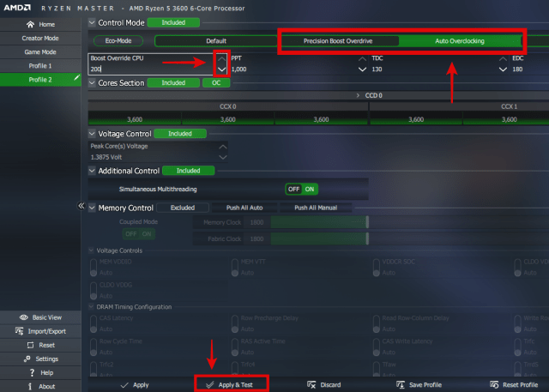549x392 pixels.
Task: Decrease Boost Override CPU value
Action: pos(221,69)
